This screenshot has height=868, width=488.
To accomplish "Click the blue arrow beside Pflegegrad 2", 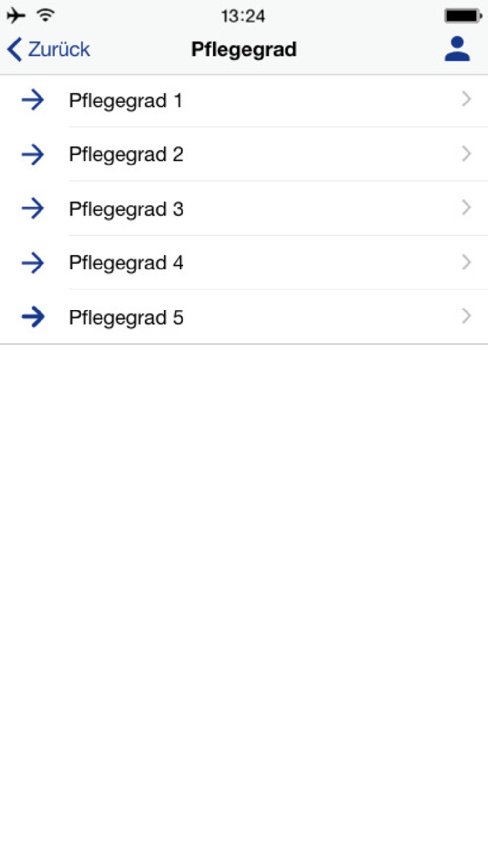I will click(x=33, y=155).
